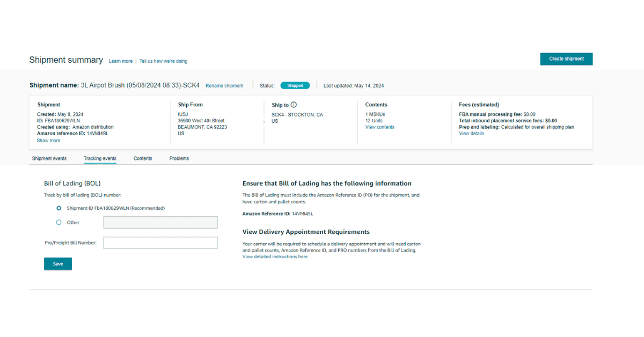Click the Other BOL number text field
The height and width of the screenshot is (337, 644).
pyautogui.click(x=160, y=223)
